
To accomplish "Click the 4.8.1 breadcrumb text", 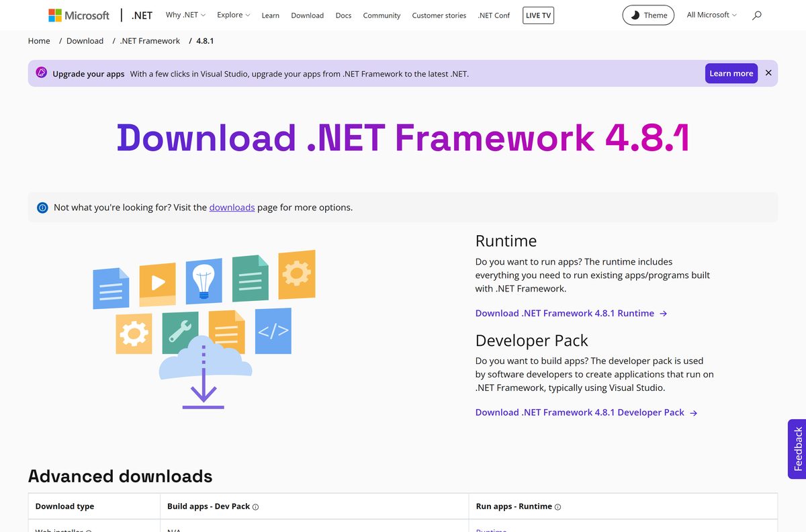I will 205,41.
